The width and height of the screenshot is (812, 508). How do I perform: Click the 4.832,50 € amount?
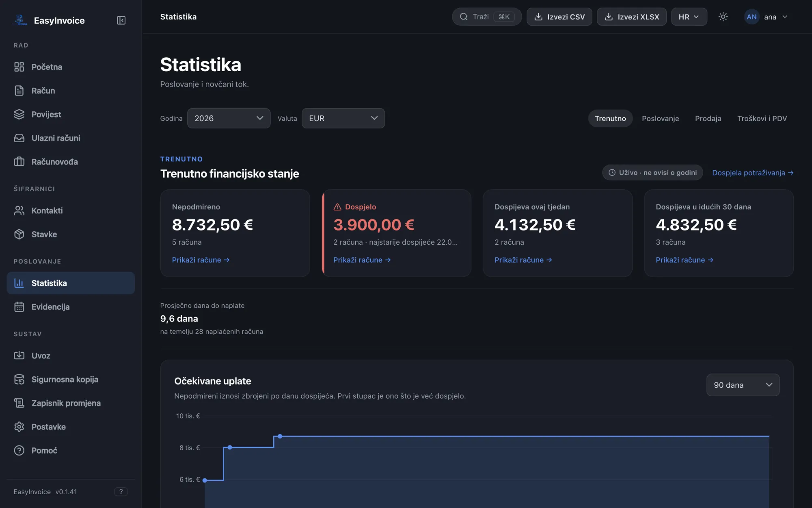[696, 225]
